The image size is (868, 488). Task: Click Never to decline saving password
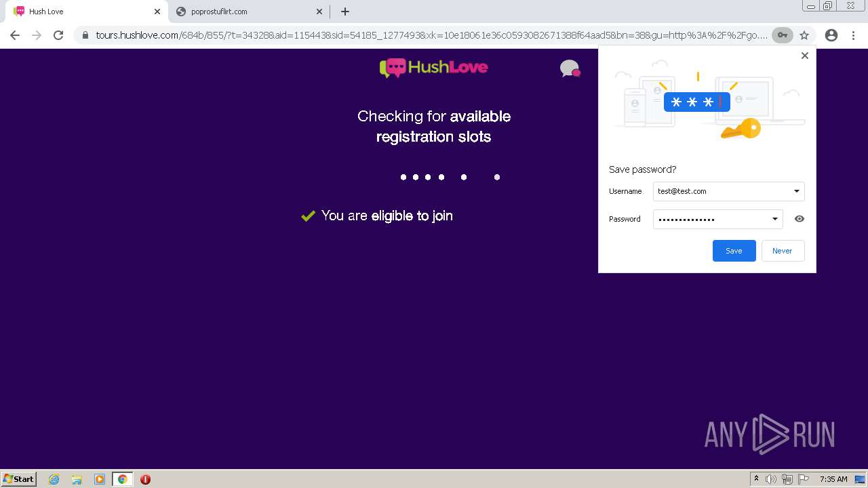(x=783, y=251)
